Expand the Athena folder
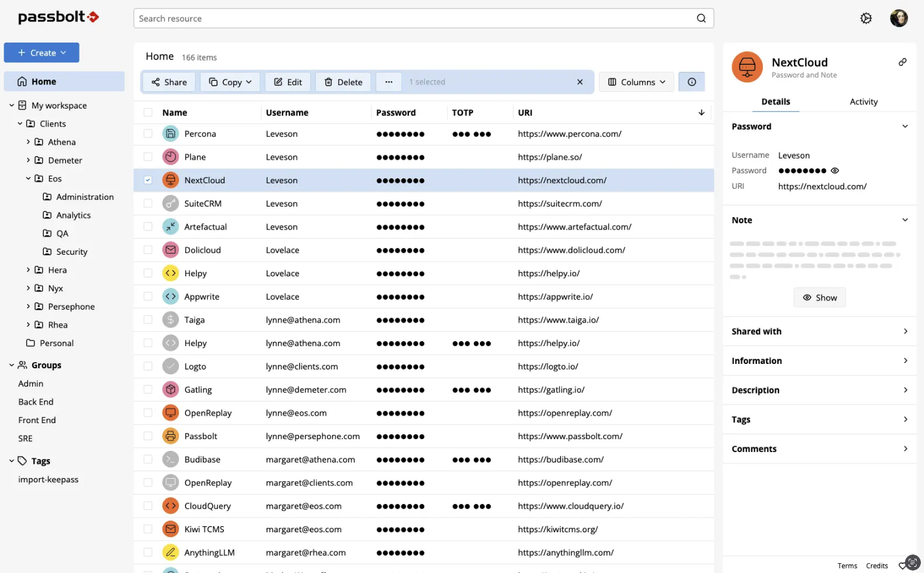This screenshot has height=573, width=924. click(28, 142)
